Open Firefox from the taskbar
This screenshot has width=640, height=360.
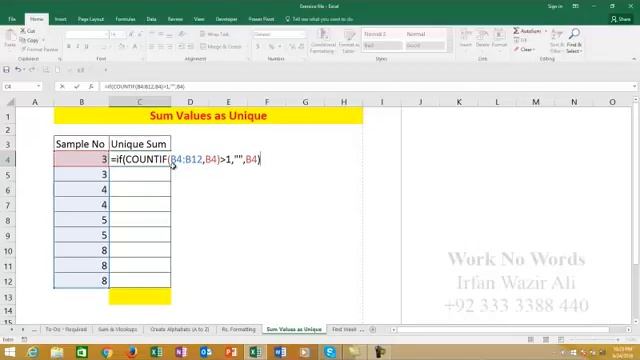[x=131, y=352]
